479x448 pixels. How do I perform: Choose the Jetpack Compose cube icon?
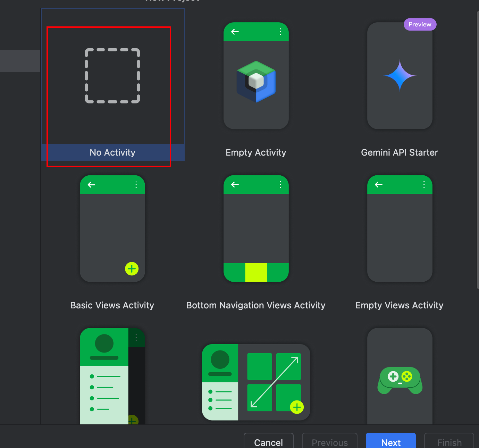point(256,82)
